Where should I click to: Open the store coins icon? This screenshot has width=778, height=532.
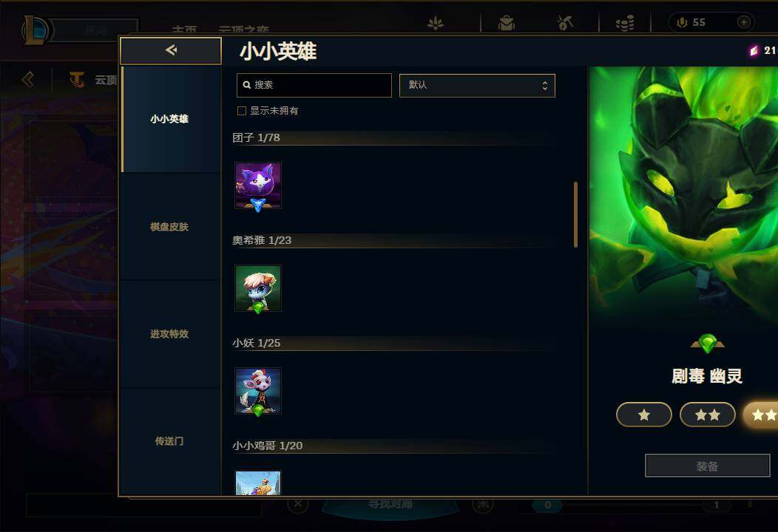pyautogui.click(x=625, y=23)
